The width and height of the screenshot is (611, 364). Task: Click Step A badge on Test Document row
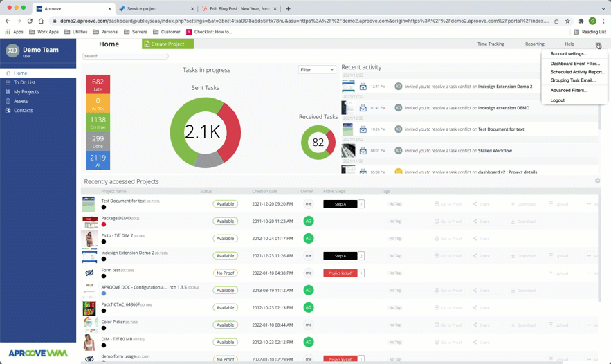[340, 204]
